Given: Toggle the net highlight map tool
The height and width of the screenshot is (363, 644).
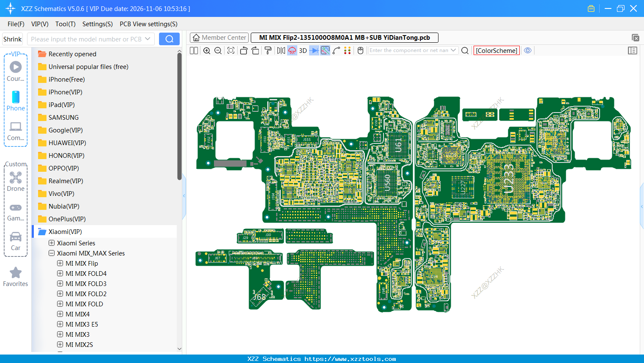Looking at the screenshot, I should tap(325, 50).
